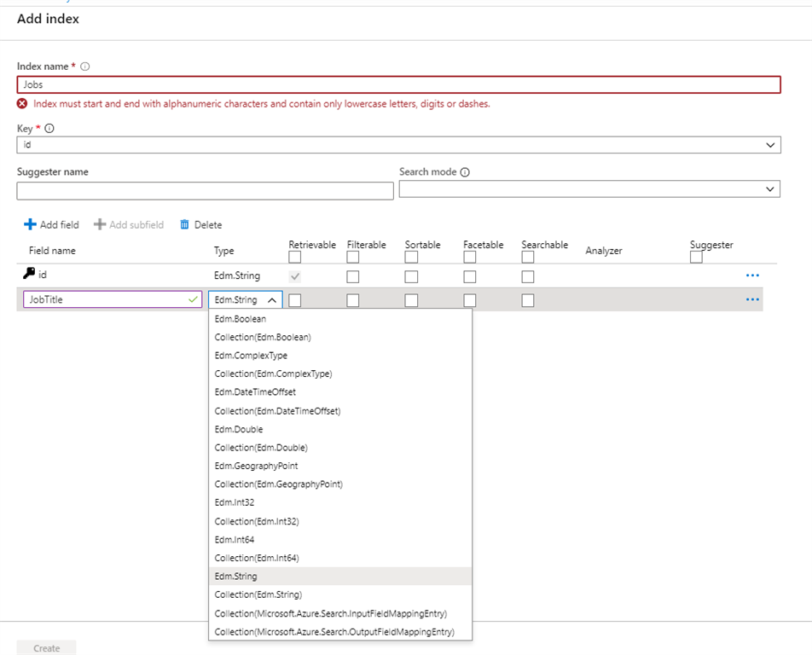
Task: Select Edm.Int32 in the type list
Action: [234, 502]
